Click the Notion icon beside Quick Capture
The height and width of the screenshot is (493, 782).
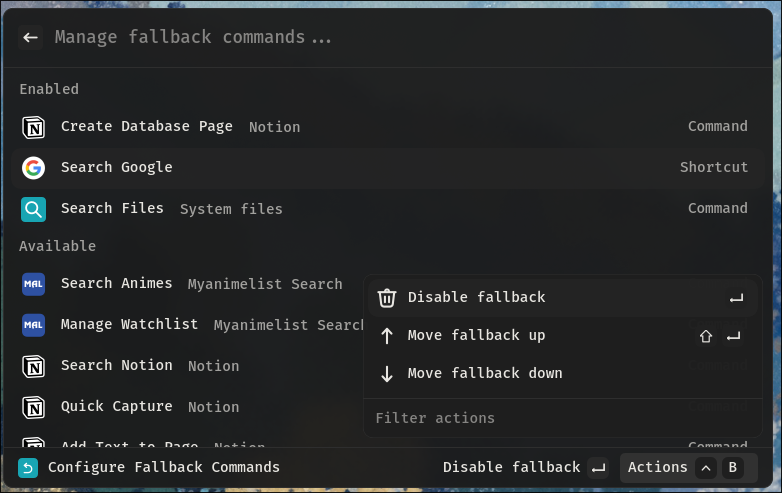point(33,407)
